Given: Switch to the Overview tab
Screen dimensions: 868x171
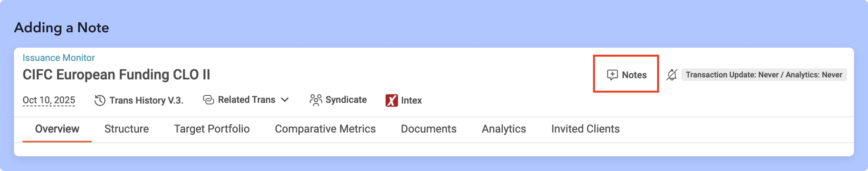Looking at the screenshot, I should tap(57, 129).
